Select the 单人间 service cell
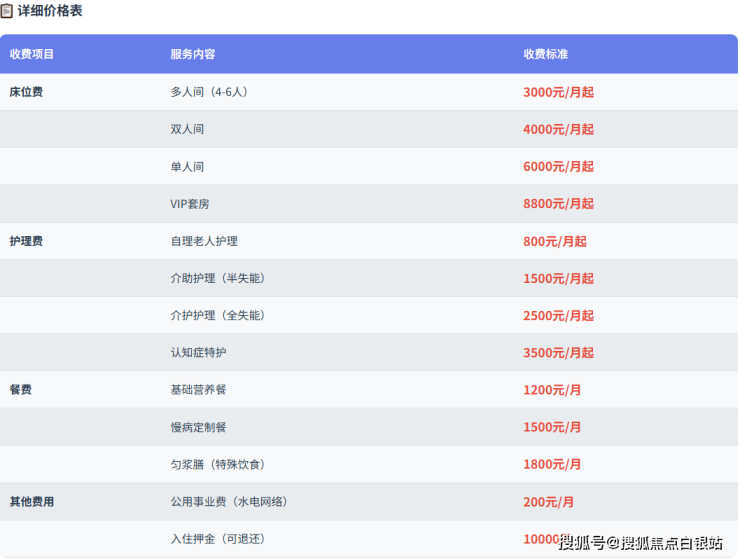The height and width of the screenshot is (559, 740). [187, 167]
